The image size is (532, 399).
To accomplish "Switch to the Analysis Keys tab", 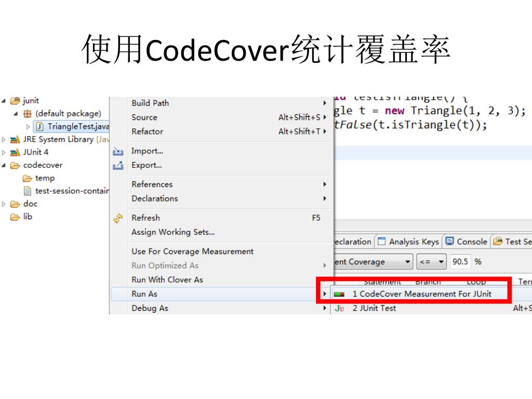I will (x=409, y=242).
